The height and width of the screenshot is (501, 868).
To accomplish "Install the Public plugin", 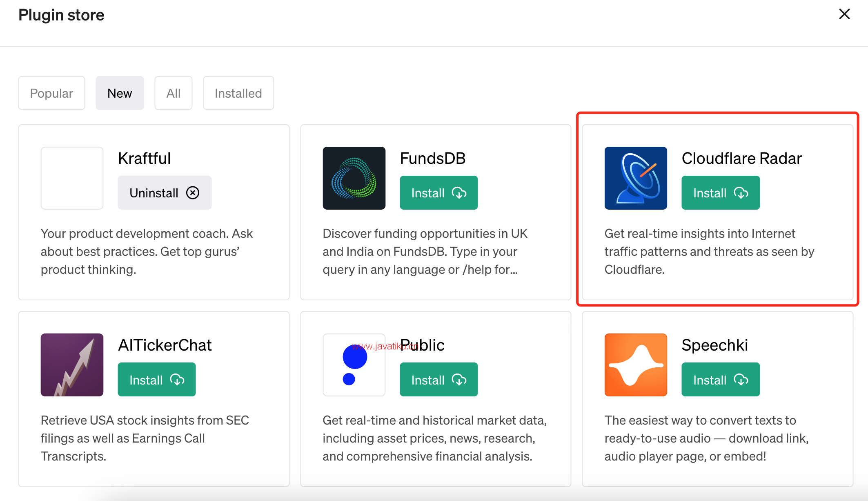I will 439,380.
